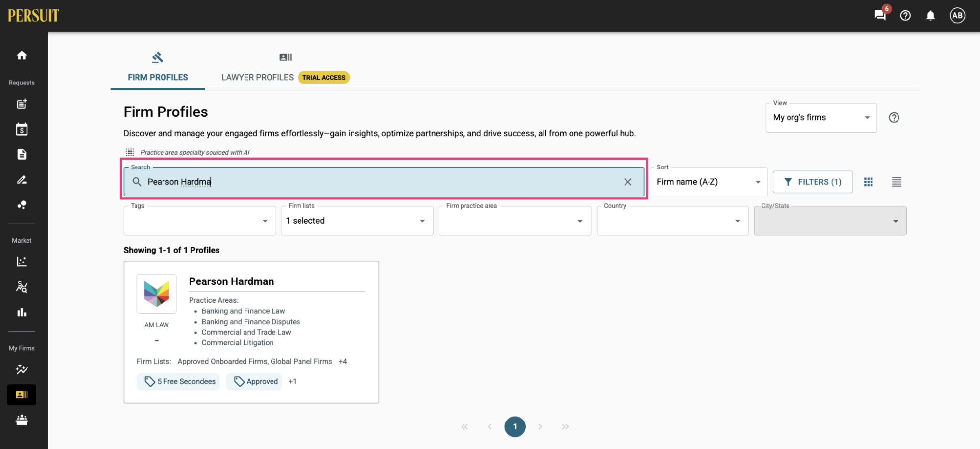
Task: Click the 'AM LAW' label on card
Action: click(157, 325)
